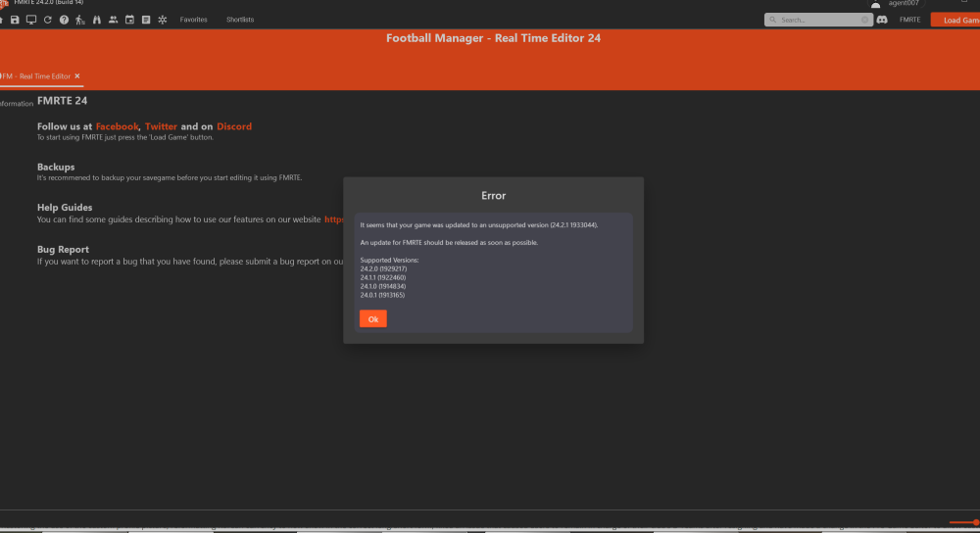Image resolution: width=980 pixels, height=533 pixels.
Task: Click supported version 24.1.0 (1914834)
Action: (x=382, y=286)
